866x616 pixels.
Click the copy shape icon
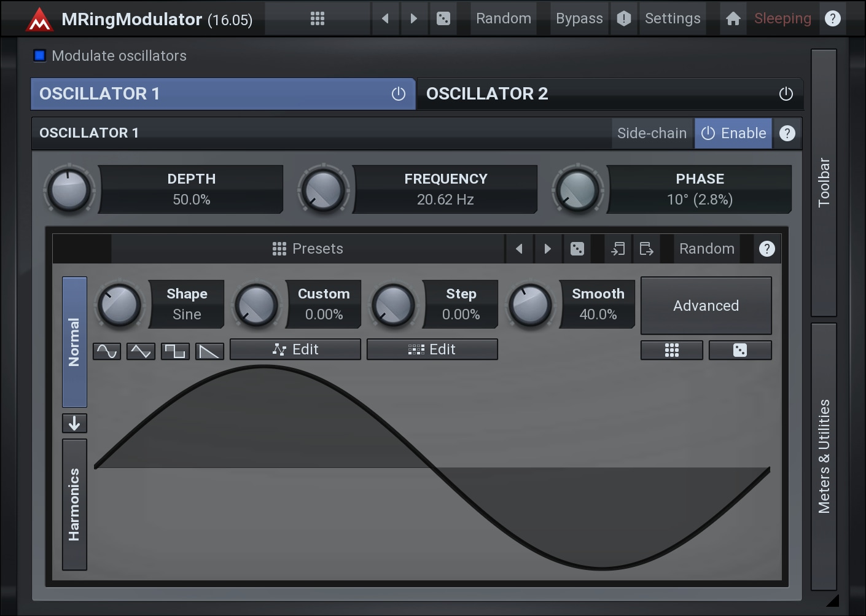click(646, 249)
